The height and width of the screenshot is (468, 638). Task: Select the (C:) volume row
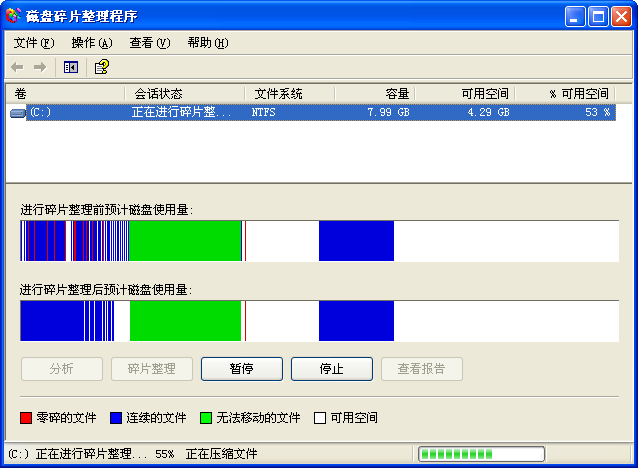(312, 112)
